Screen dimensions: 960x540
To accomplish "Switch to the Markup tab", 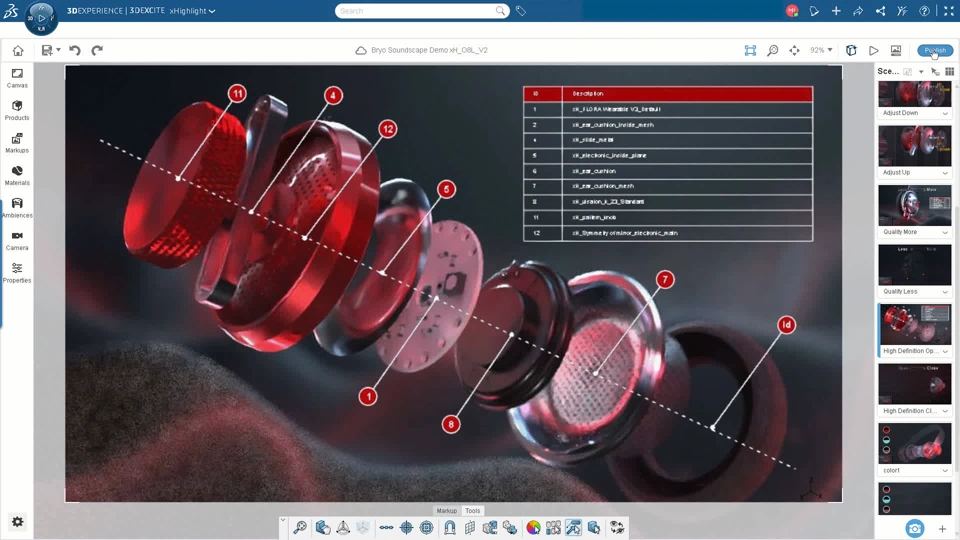I will (x=446, y=511).
